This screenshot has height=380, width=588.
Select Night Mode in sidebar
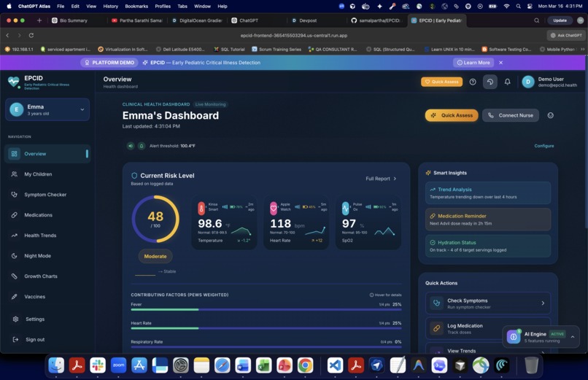[x=47, y=256]
